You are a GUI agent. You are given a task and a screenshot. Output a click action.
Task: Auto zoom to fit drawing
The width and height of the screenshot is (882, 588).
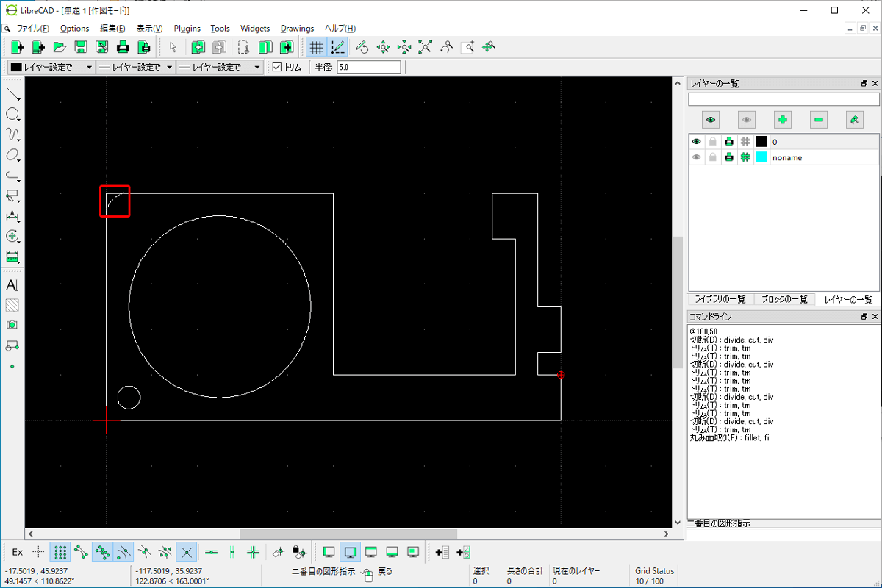pos(426,47)
